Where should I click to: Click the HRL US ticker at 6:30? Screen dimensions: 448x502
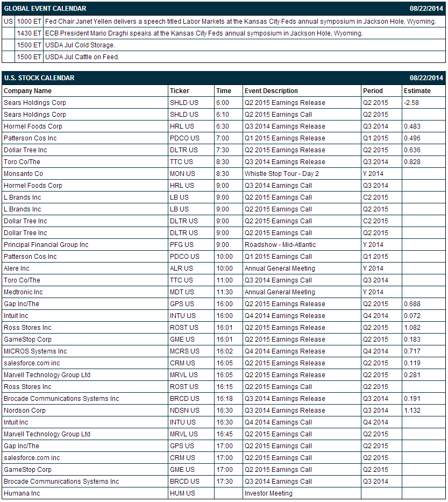click(x=182, y=126)
